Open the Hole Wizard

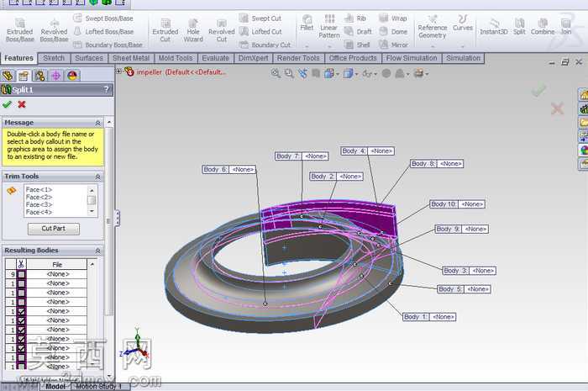tap(193, 30)
